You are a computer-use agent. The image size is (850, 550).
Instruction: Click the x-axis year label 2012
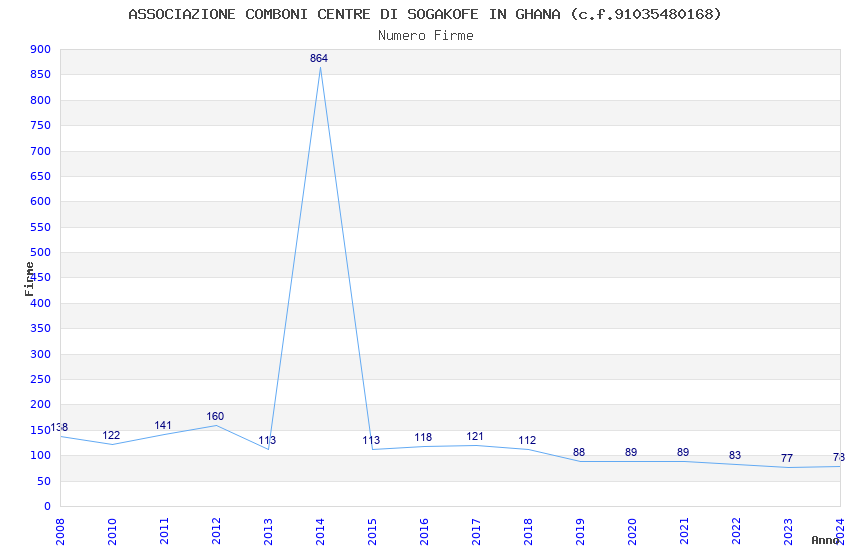(x=216, y=531)
